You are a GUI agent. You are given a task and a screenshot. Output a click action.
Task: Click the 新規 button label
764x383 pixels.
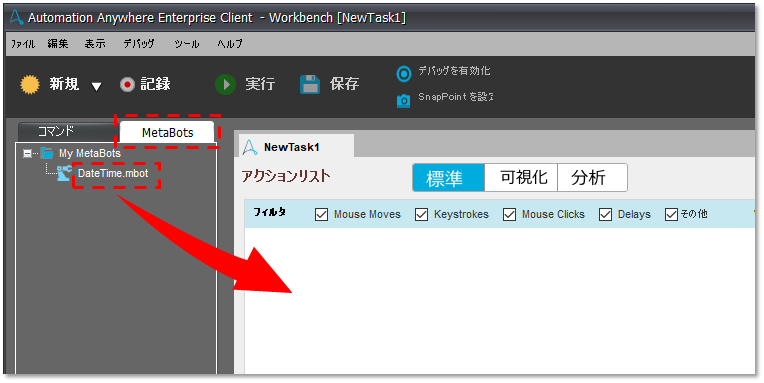[x=64, y=84]
